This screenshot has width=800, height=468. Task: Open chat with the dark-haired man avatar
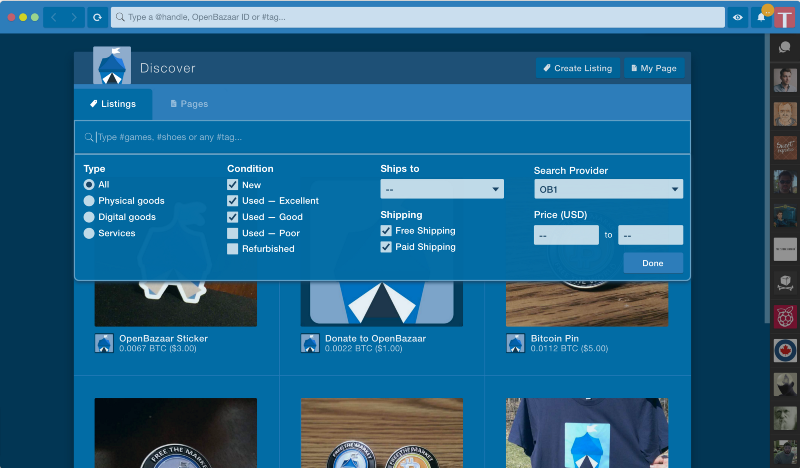[x=785, y=80]
